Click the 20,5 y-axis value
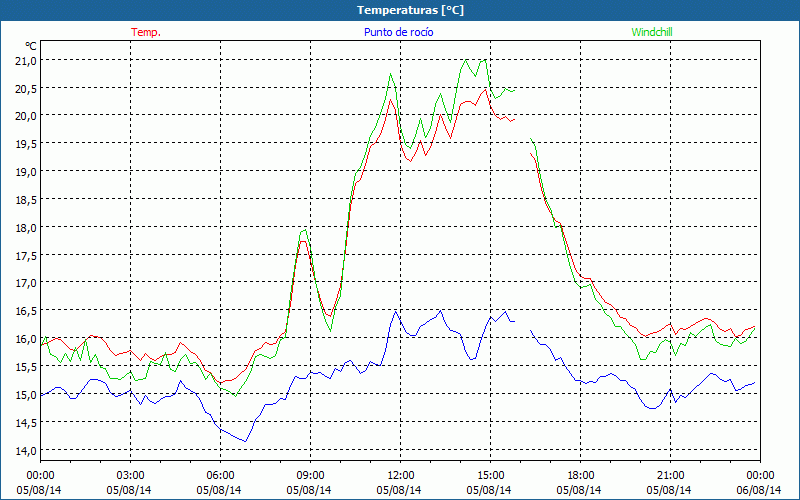Image resolution: width=800 pixels, height=500 pixels. (x=26, y=89)
